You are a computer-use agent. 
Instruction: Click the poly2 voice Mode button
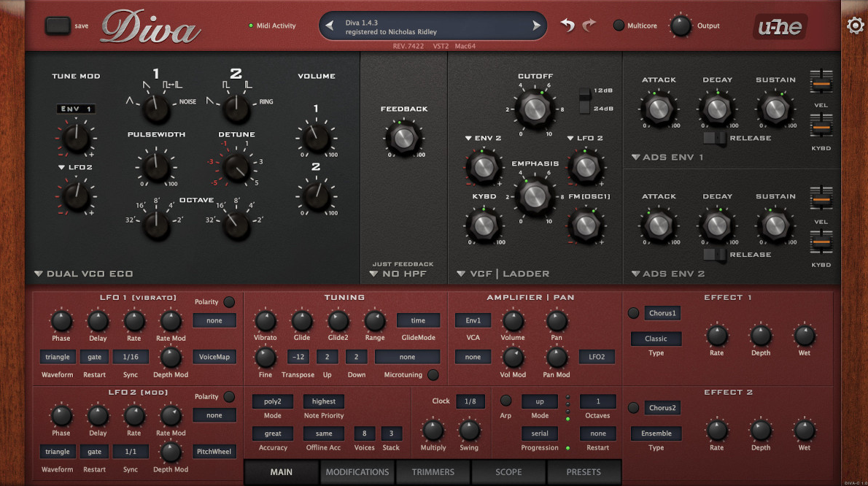pyautogui.click(x=272, y=401)
